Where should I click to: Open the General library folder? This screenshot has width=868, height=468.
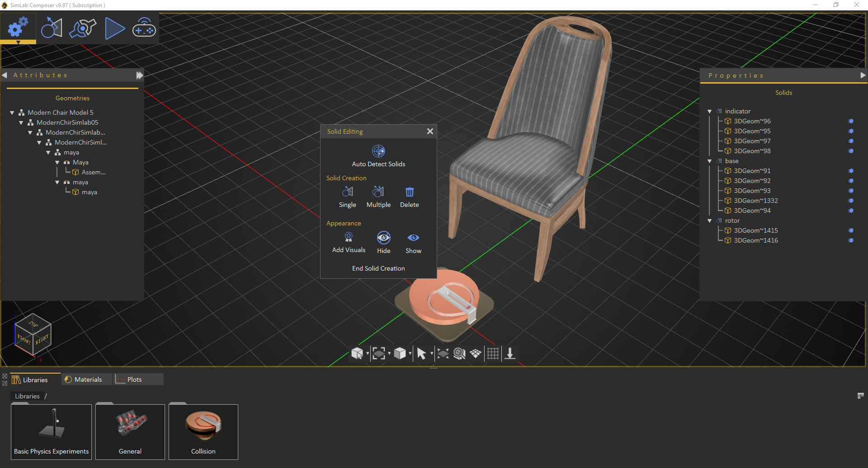pyautogui.click(x=130, y=432)
